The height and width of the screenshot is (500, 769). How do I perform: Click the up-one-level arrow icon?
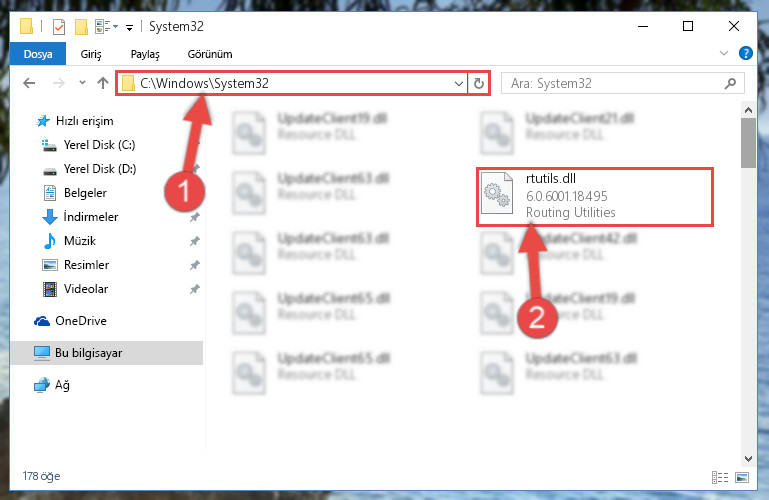tap(103, 83)
